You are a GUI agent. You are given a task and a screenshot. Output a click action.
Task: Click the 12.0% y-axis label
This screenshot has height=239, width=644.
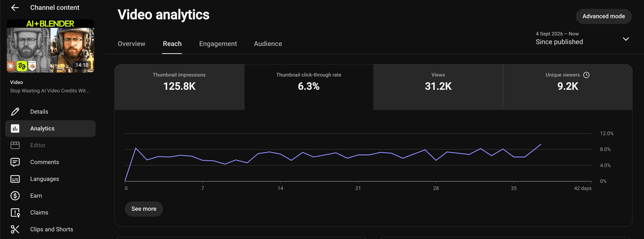(x=607, y=133)
